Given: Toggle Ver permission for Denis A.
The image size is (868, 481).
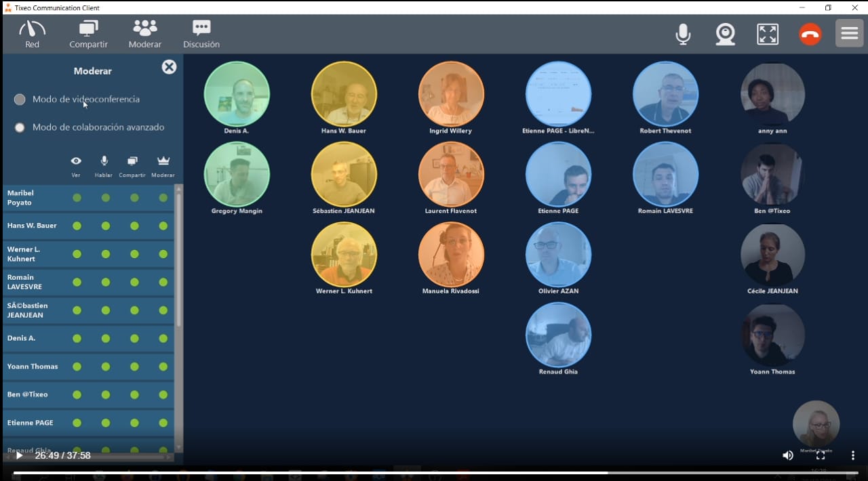Looking at the screenshot, I should click(x=77, y=338).
